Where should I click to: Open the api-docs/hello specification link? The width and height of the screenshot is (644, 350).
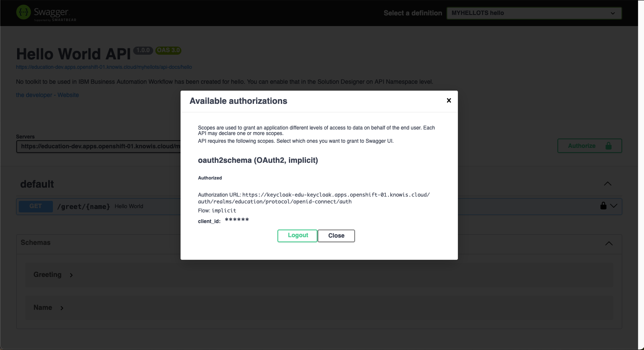[104, 67]
